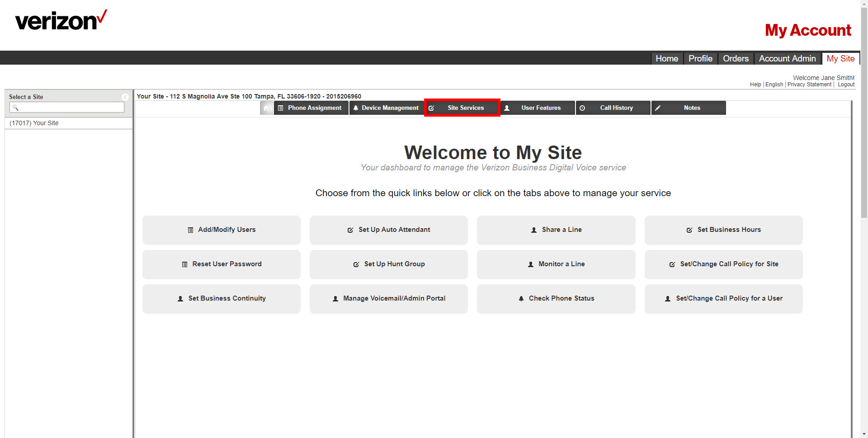Click the Call Policy for Site edit icon

pos(672,264)
